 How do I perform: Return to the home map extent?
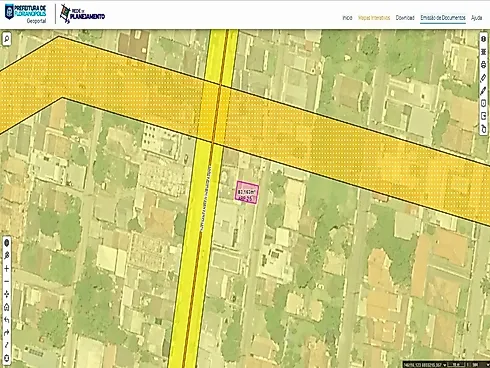pyautogui.click(x=7, y=307)
